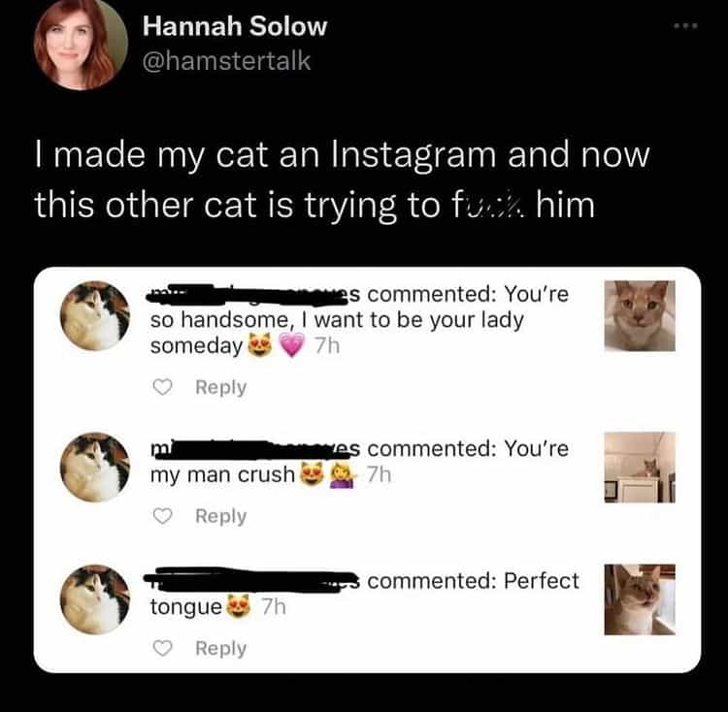The height and width of the screenshot is (712, 728).
Task: View thumbnail of cat on white cabinet
Action: tap(639, 467)
